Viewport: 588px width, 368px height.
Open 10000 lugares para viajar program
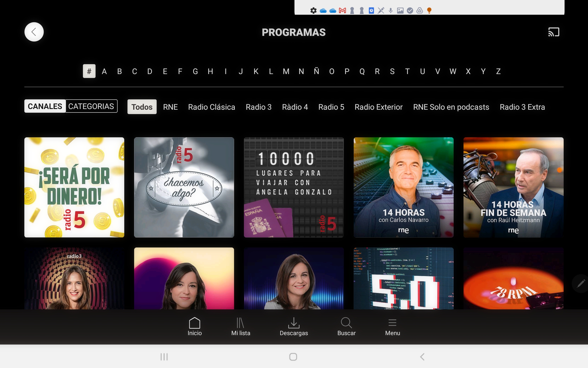coord(294,187)
